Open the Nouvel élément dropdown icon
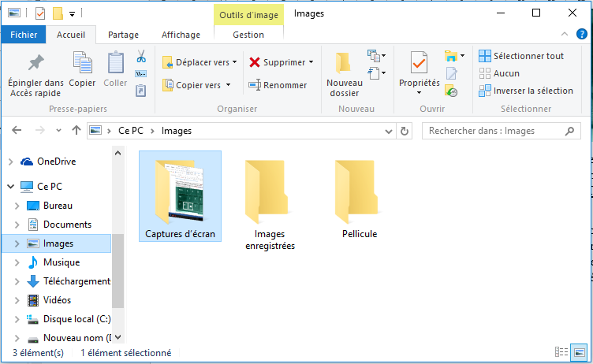593x364 pixels. pos(376,56)
